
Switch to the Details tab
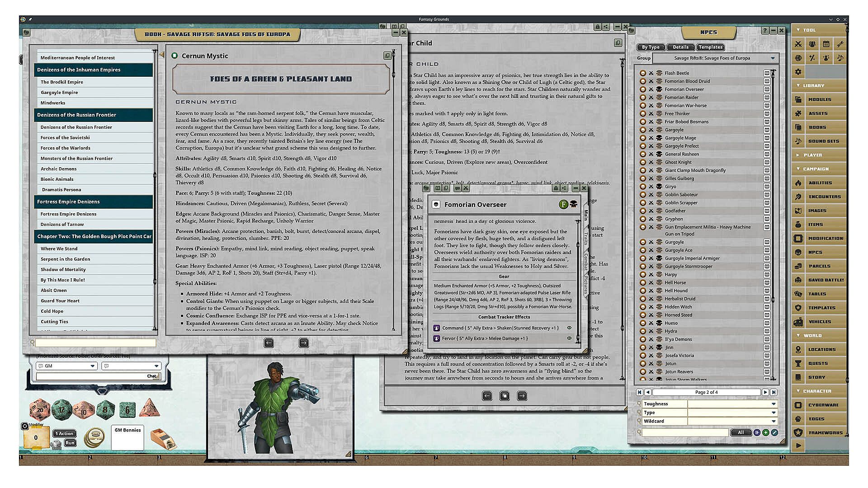tap(680, 47)
